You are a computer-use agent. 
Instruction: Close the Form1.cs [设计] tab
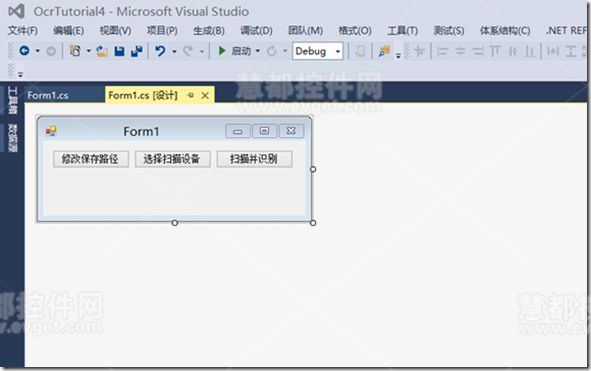pyautogui.click(x=205, y=96)
